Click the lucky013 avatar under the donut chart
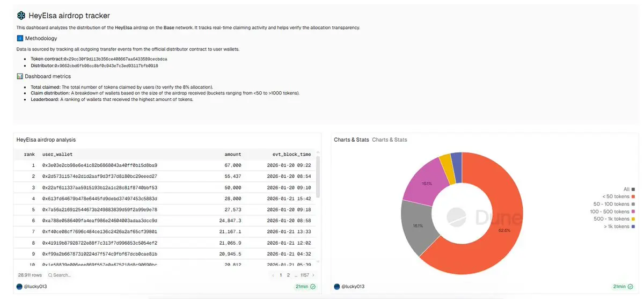The height and width of the screenshot is (299, 644). tap(337, 287)
